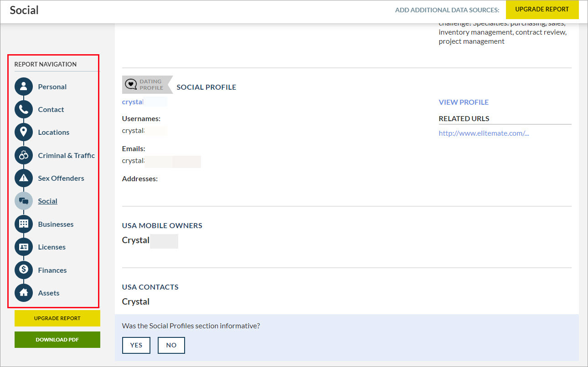Image resolution: width=588 pixels, height=367 pixels.
Task: Click the USA Mobile Owners heading
Action: pyautogui.click(x=162, y=225)
